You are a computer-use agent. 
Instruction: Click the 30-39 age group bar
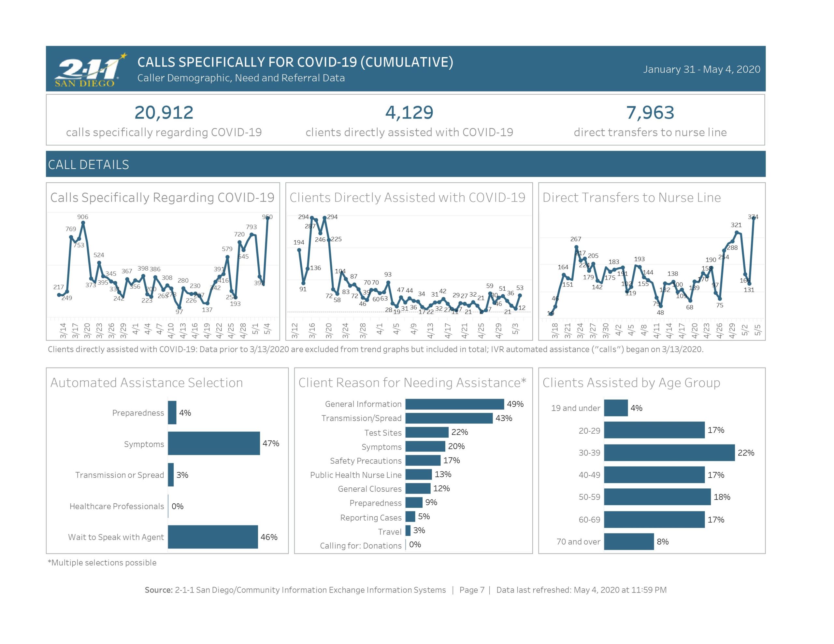[x=669, y=452]
